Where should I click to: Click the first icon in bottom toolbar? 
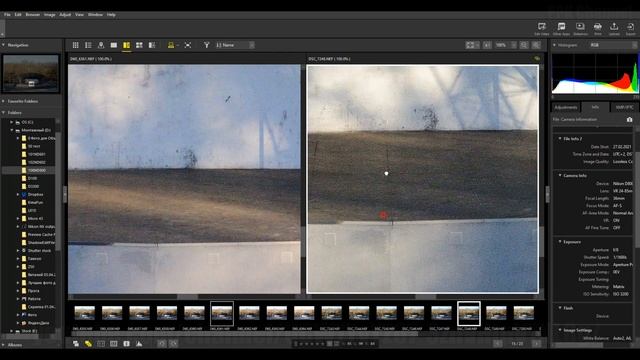(x=76, y=344)
